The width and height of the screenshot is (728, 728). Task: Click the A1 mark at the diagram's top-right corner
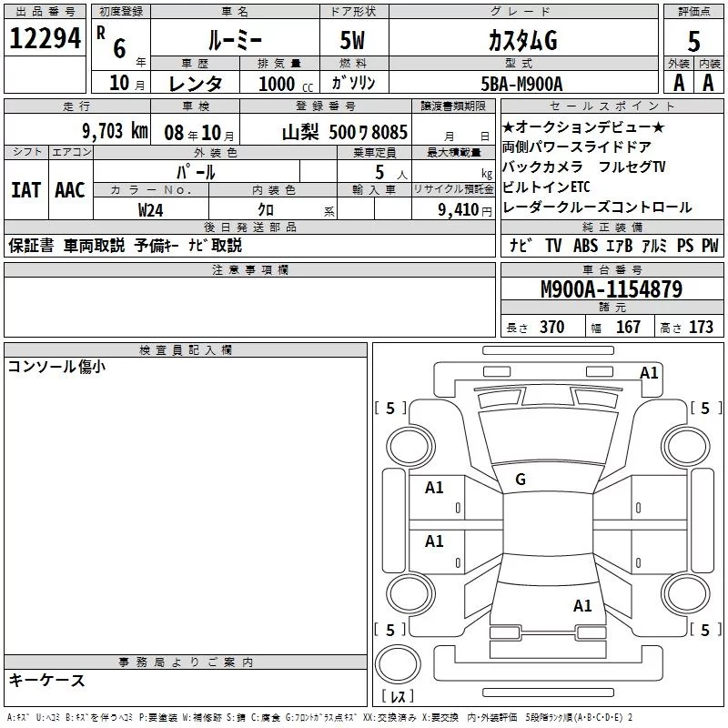pos(649,372)
